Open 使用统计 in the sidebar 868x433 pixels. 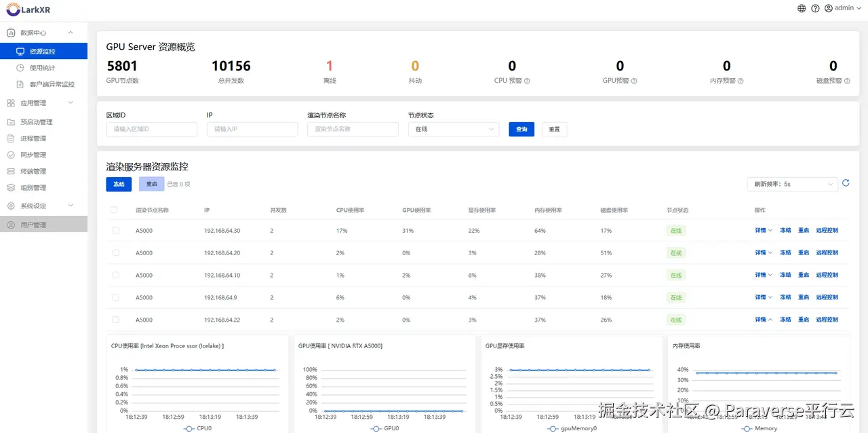[x=43, y=68]
